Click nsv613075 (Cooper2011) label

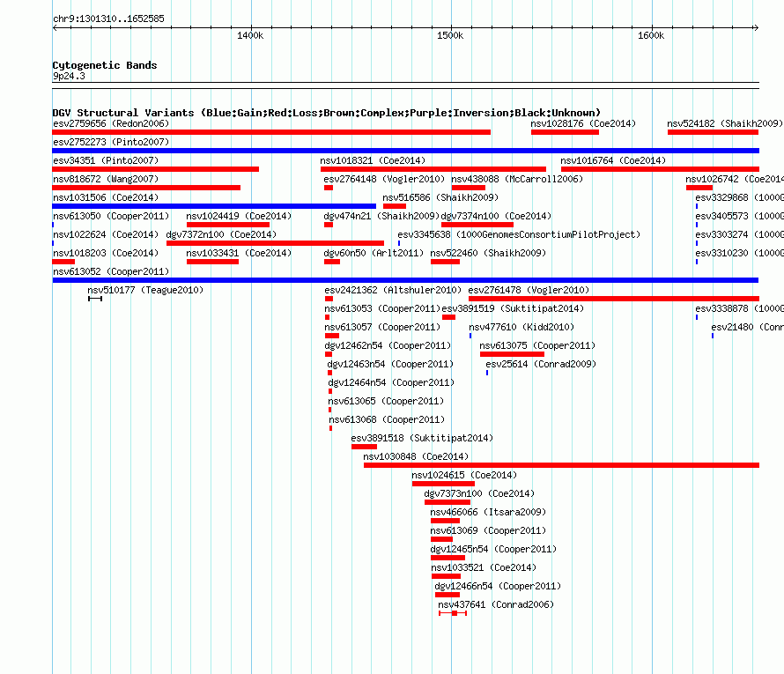pyautogui.click(x=537, y=345)
